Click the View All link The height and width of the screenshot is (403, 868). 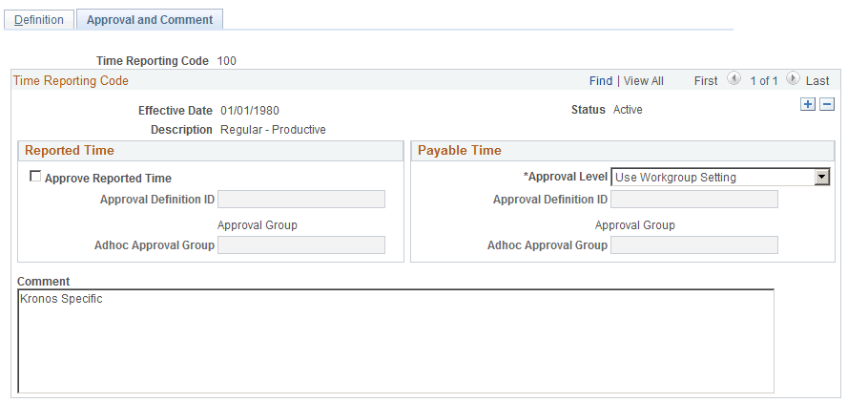[x=643, y=81]
